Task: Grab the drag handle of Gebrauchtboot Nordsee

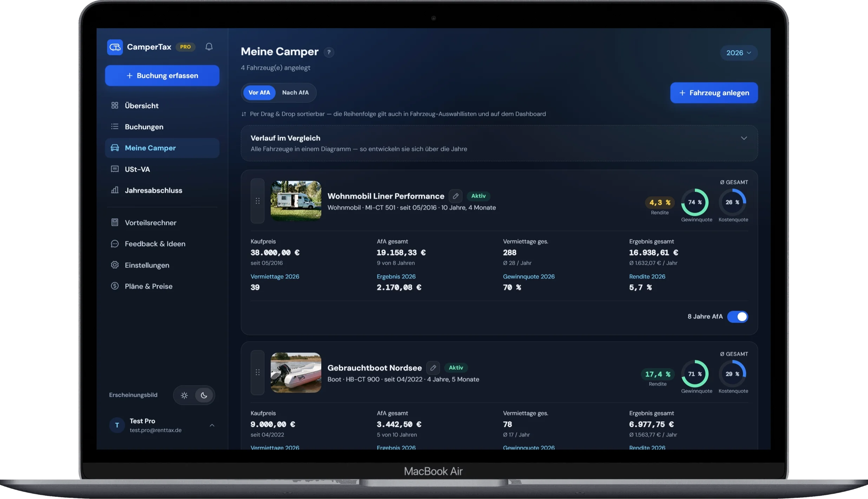Action: [x=257, y=372]
